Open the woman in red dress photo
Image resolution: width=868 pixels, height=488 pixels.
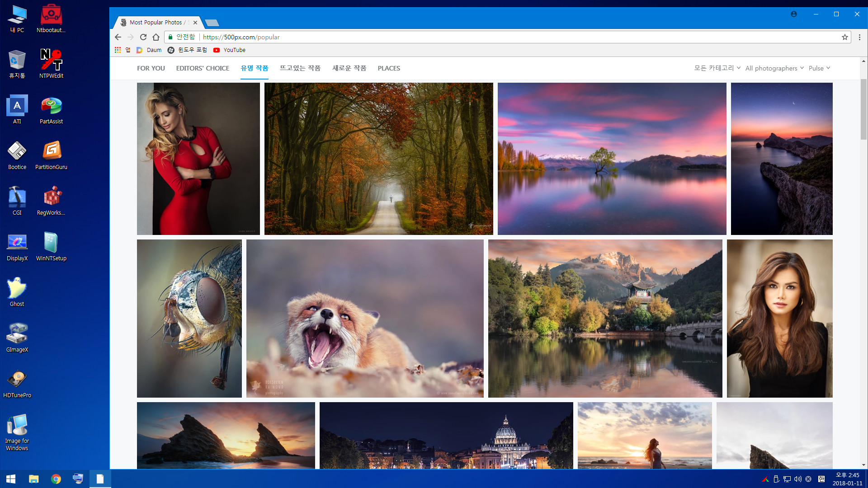(x=198, y=159)
